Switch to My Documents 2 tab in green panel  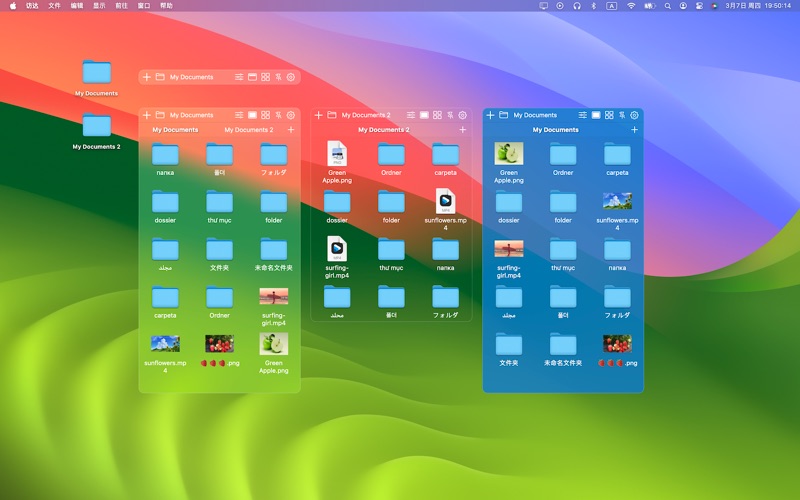pyautogui.click(x=248, y=130)
